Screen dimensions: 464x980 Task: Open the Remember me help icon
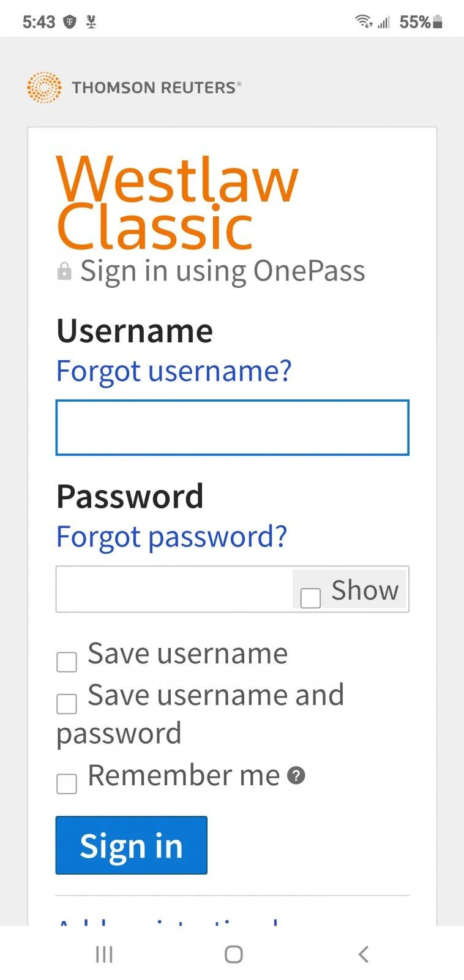tap(296, 775)
